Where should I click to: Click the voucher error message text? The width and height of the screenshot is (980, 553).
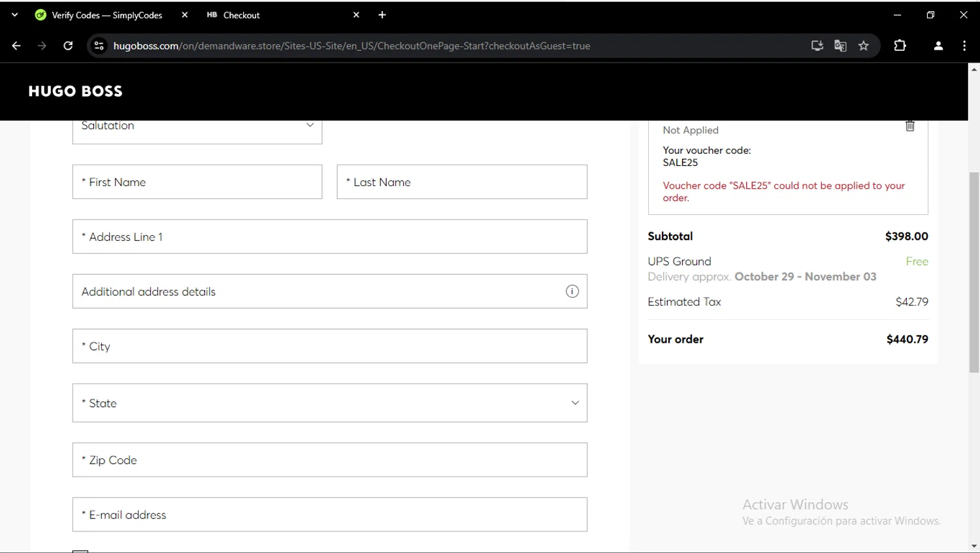784,192
